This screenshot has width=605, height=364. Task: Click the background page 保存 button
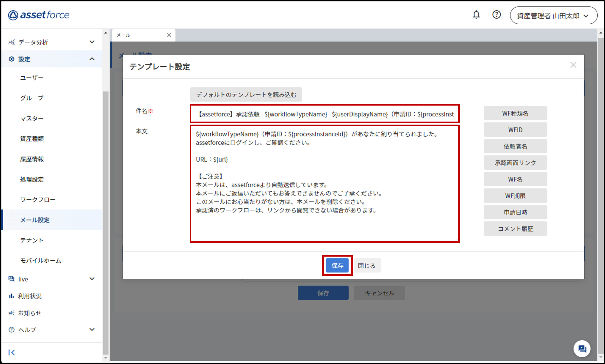tap(323, 293)
